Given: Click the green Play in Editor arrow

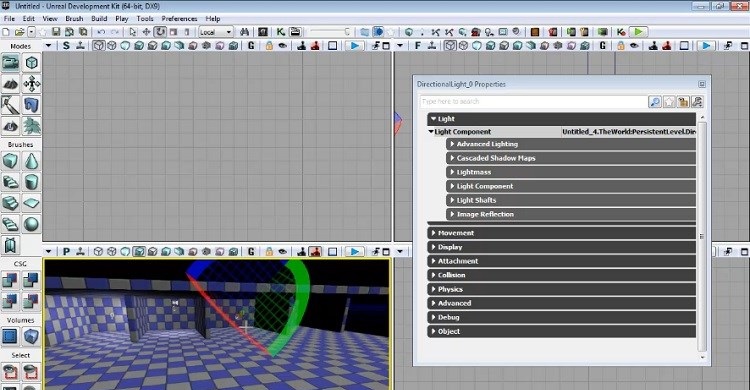Looking at the screenshot, I should point(638,32).
